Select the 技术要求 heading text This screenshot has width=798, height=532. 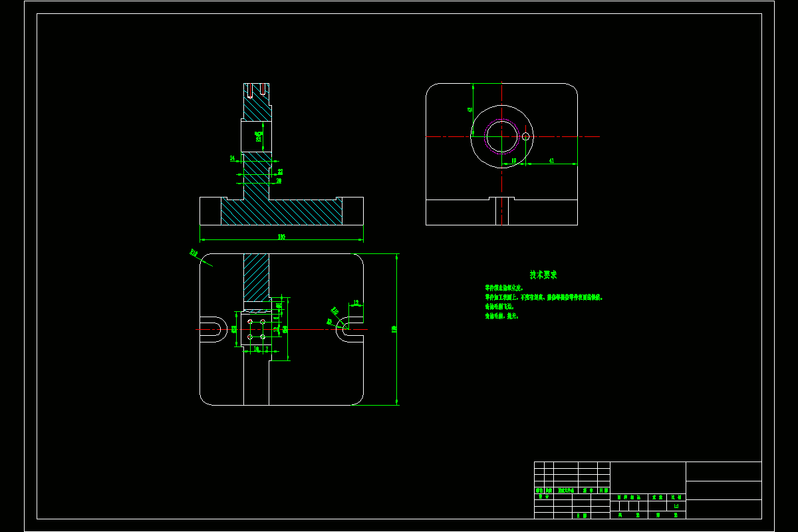(543, 275)
